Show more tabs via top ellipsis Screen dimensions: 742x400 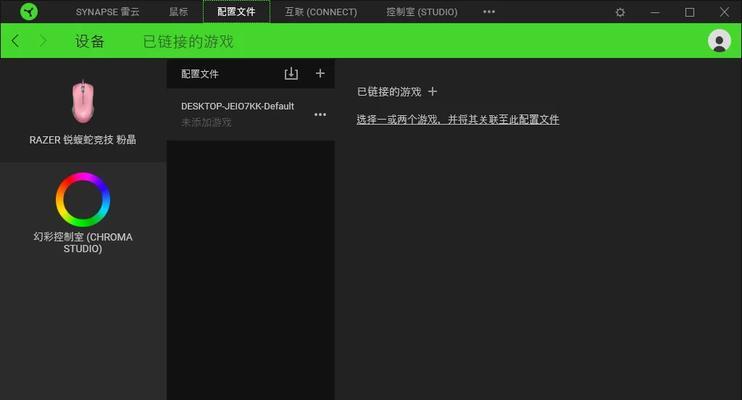tap(489, 11)
